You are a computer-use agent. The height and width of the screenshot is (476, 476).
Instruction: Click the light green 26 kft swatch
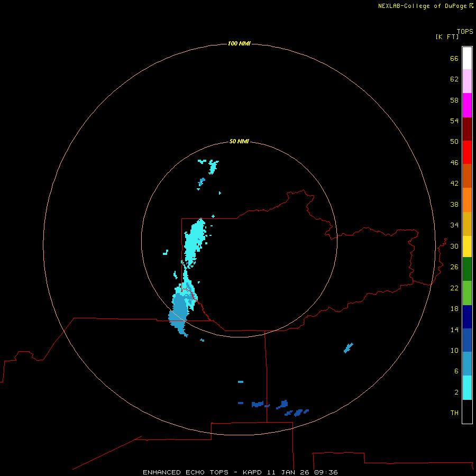click(467, 293)
